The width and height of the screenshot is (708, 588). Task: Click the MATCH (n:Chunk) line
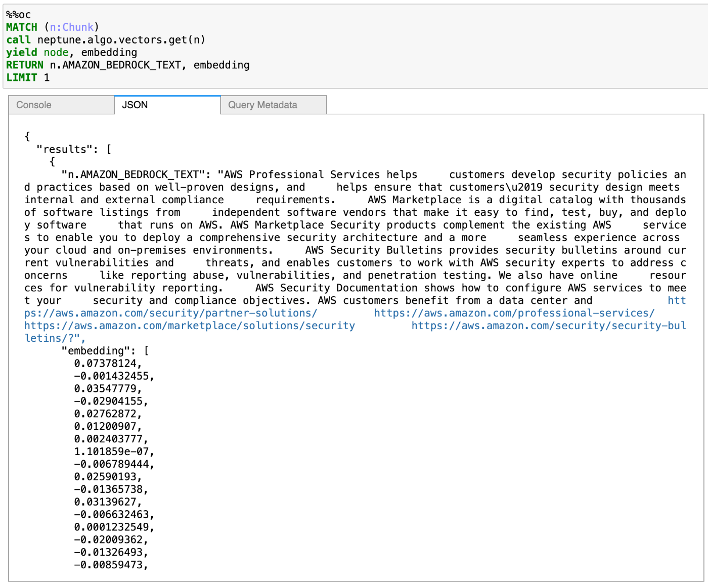coord(53,27)
